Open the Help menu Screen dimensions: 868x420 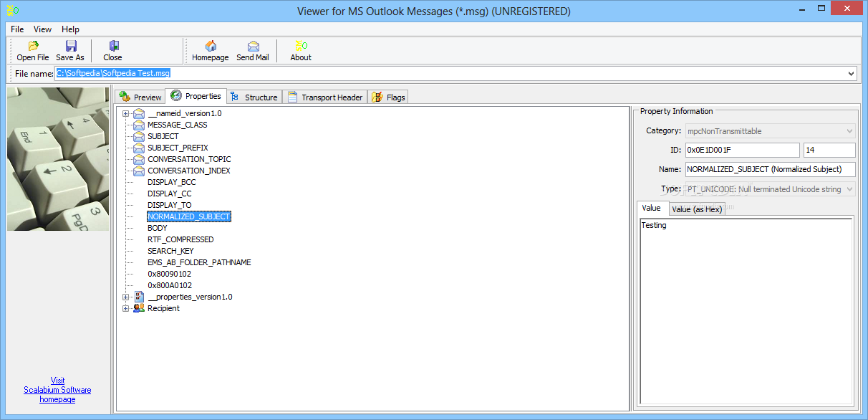coord(70,29)
